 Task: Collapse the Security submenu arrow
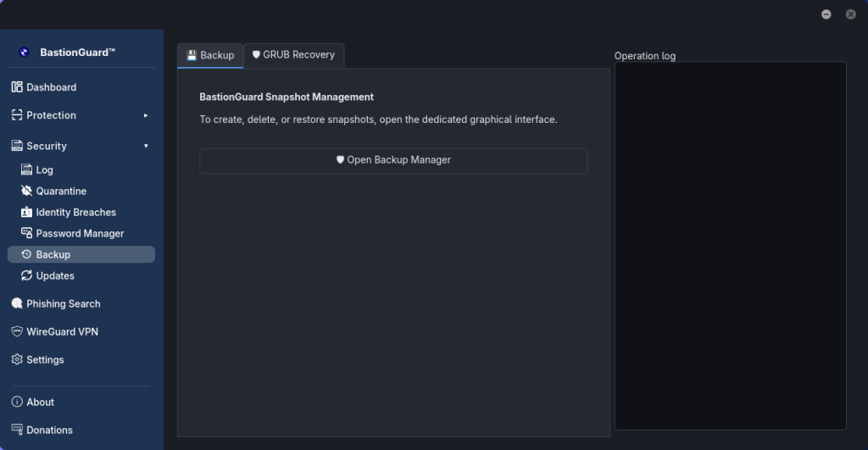click(x=146, y=146)
